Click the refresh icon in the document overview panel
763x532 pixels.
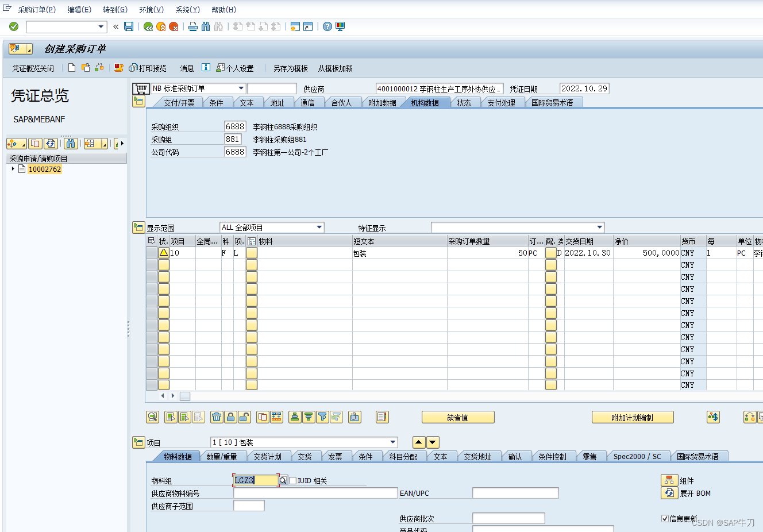tap(52, 143)
